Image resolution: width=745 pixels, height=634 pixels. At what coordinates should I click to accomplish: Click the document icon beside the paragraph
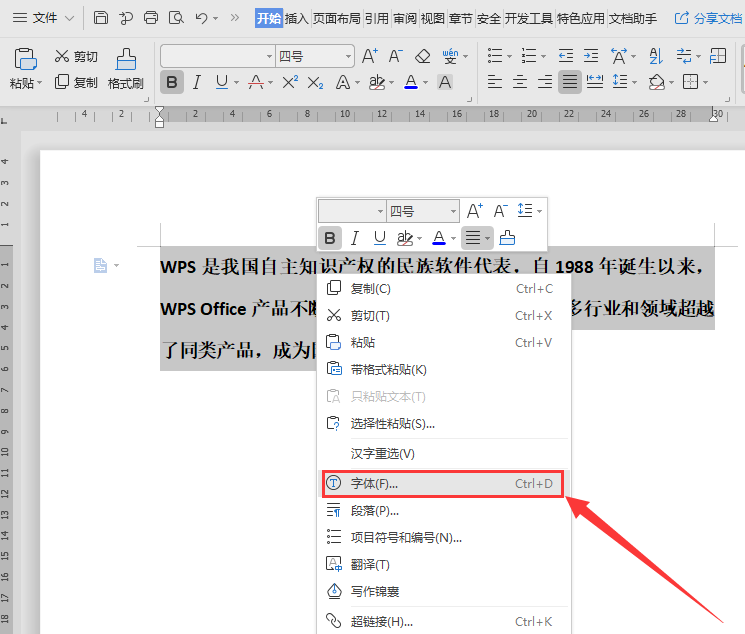coord(100,265)
